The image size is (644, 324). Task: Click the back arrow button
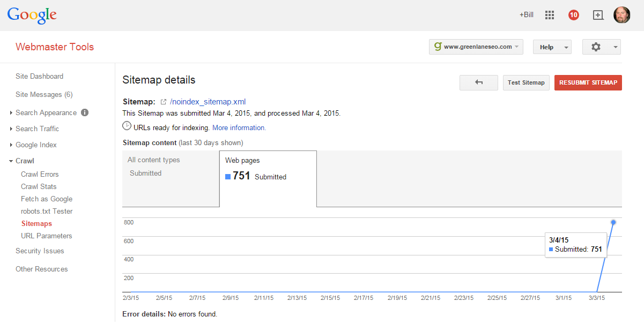click(479, 82)
